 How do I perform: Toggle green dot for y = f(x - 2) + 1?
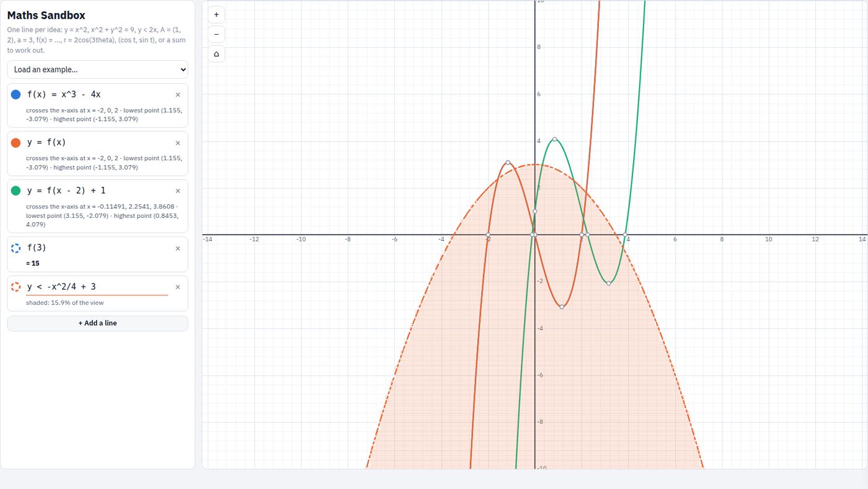coord(16,191)
